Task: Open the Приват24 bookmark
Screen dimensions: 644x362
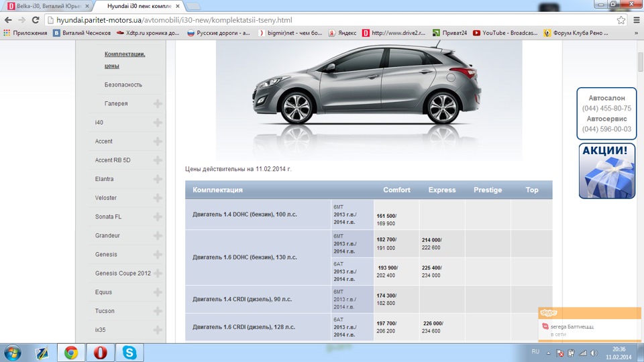Action: pos(449,33)
